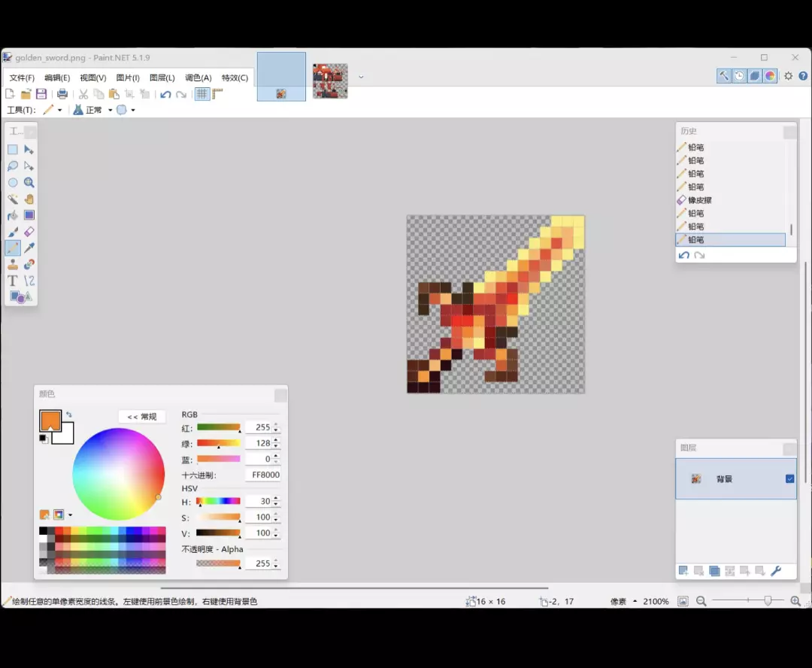This screenshot has height=668, width=812.
Task: Open the image list dropdown arrow
Action: [361, 77]
